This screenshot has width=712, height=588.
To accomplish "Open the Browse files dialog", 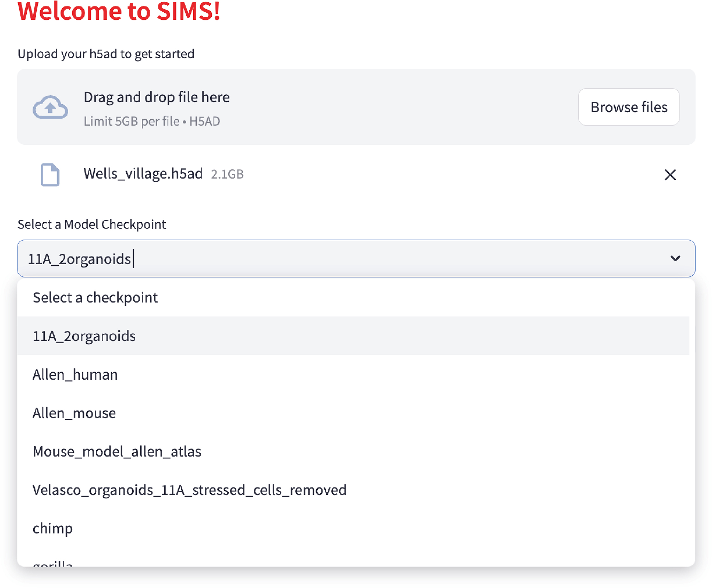I will pos(629,107).
